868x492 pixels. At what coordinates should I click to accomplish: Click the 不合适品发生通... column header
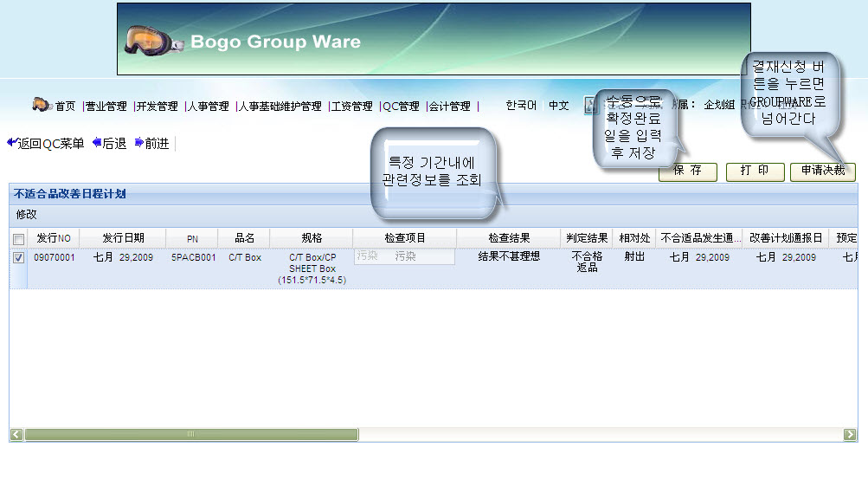coord(700,238)
